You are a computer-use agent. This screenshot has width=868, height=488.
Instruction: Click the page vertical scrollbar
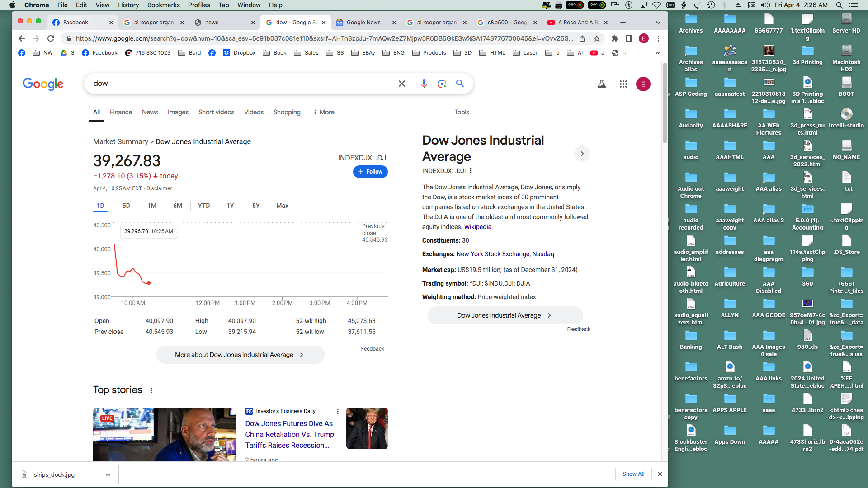(x=665, y=104)
